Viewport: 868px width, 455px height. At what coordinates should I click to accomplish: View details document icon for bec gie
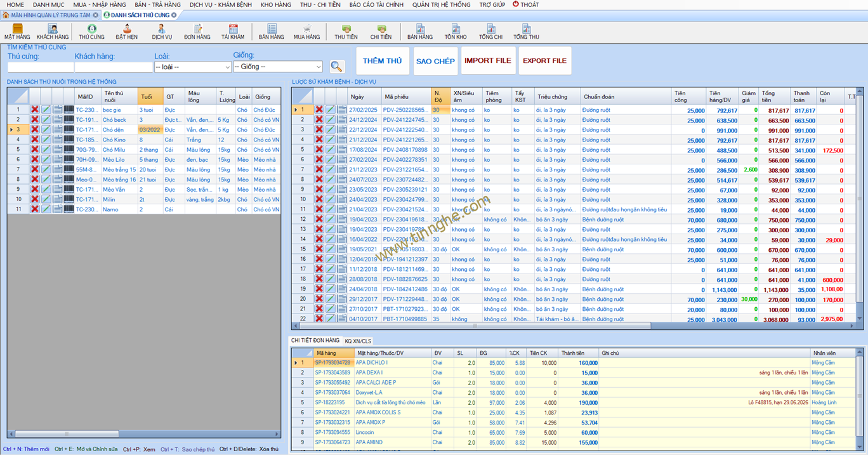pyautogui.click(x=57, y=110)
